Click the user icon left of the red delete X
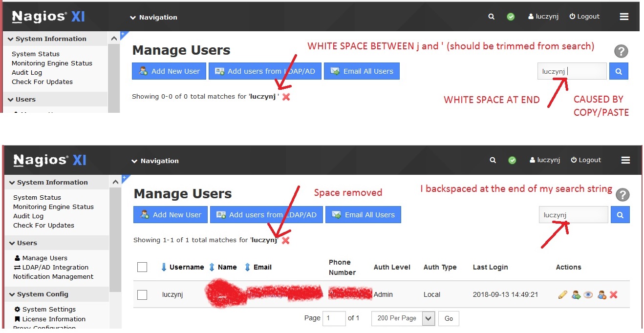This screenshot has width=644, height=333. click(x=602, y=295)
